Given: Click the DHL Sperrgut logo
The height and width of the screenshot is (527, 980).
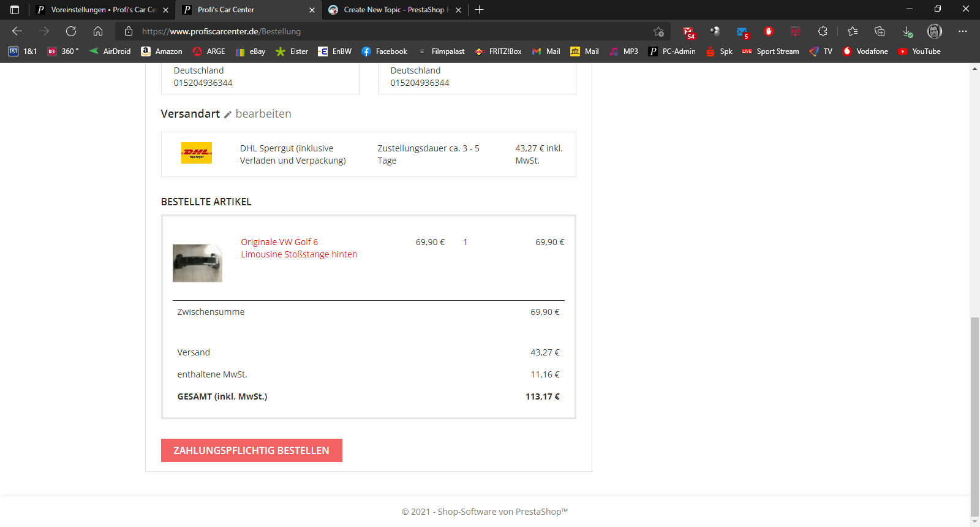Looking at the screenshot, I should click(x=197, y=153).
